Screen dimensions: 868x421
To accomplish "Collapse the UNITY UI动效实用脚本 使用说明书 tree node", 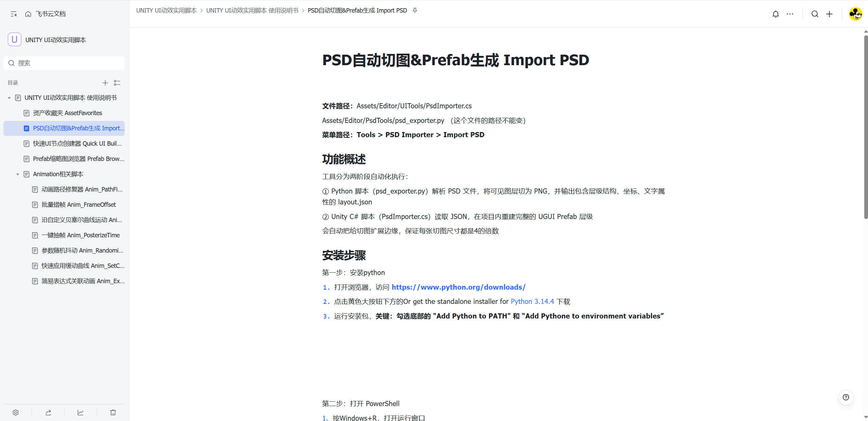I will 9,98.
